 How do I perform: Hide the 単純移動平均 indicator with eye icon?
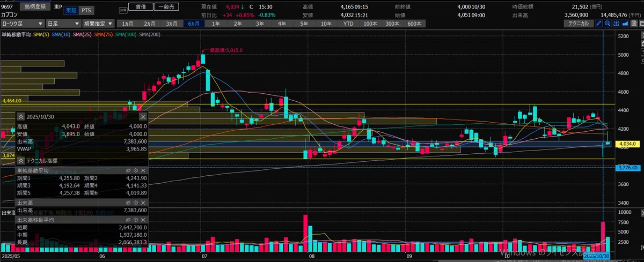tap(128, 170)
